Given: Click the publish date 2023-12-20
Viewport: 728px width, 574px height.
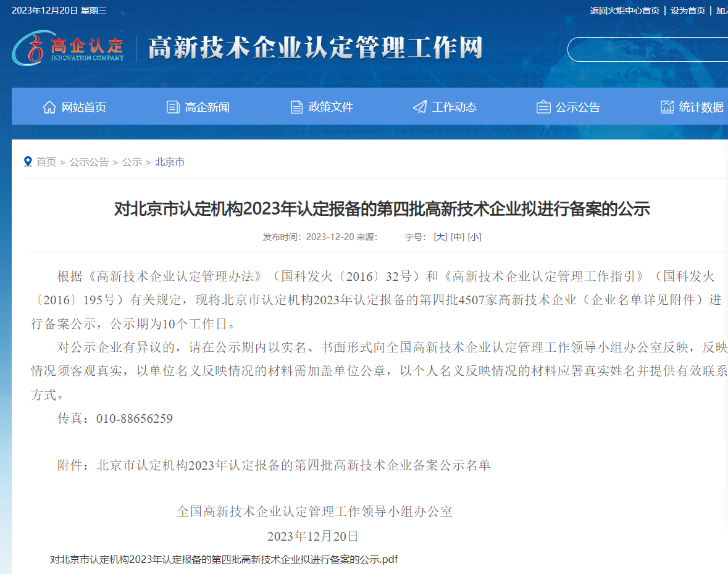Looking at the screenshot, I should point(330,237).
